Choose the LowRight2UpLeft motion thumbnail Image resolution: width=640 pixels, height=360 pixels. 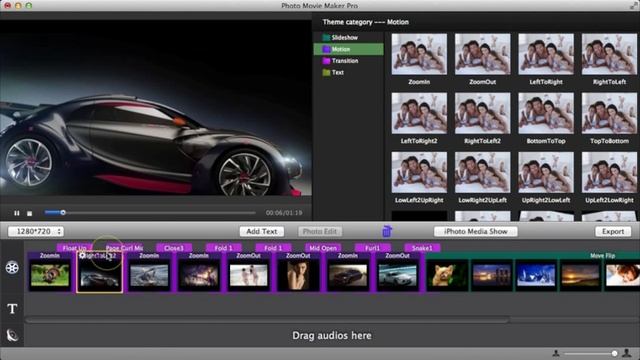coord(482,172)
